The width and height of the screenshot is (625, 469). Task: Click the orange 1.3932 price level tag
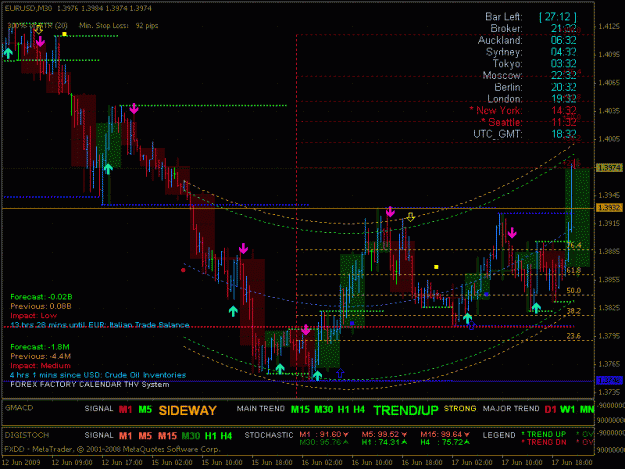609,208
